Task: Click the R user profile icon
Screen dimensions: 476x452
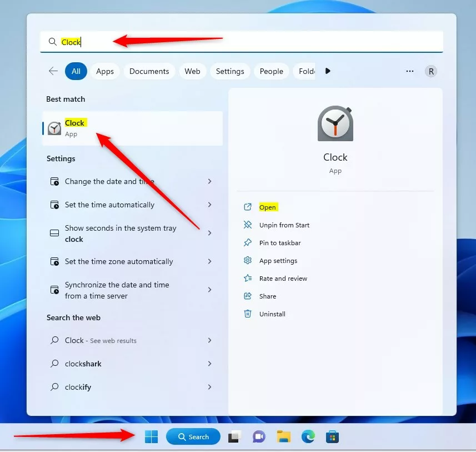Action: pyautogui.click(x=431, y=71)
